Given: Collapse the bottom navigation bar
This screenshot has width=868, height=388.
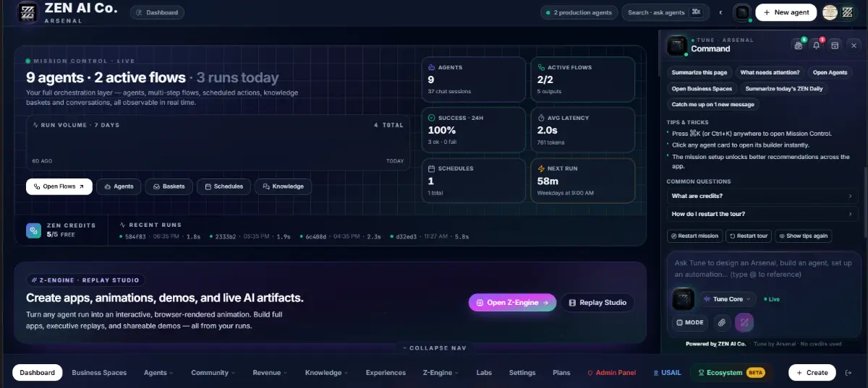Looking at the screenshot, I should tap(434, 348).
